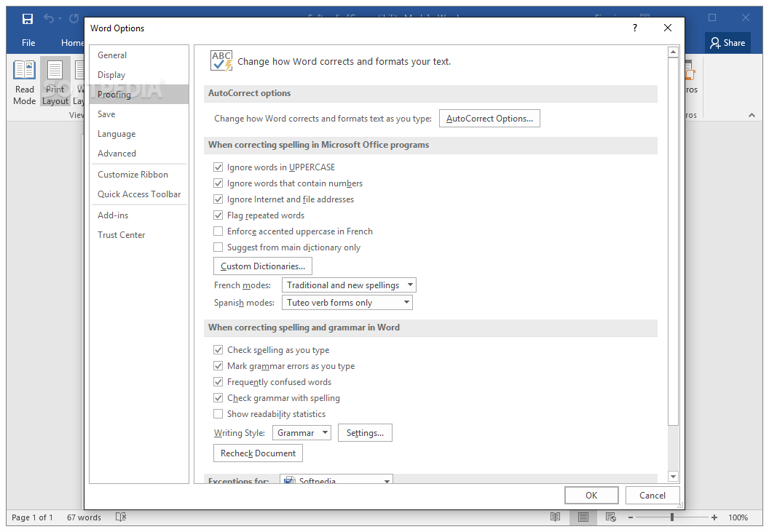
Task: Open the Exceptions for document dropdown
Action: (336, 479)
